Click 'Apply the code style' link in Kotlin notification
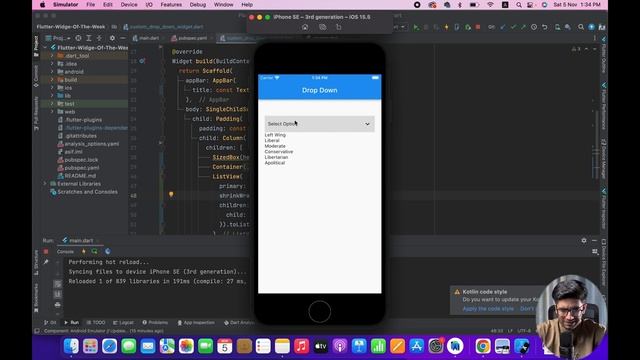 coord(488,308)
